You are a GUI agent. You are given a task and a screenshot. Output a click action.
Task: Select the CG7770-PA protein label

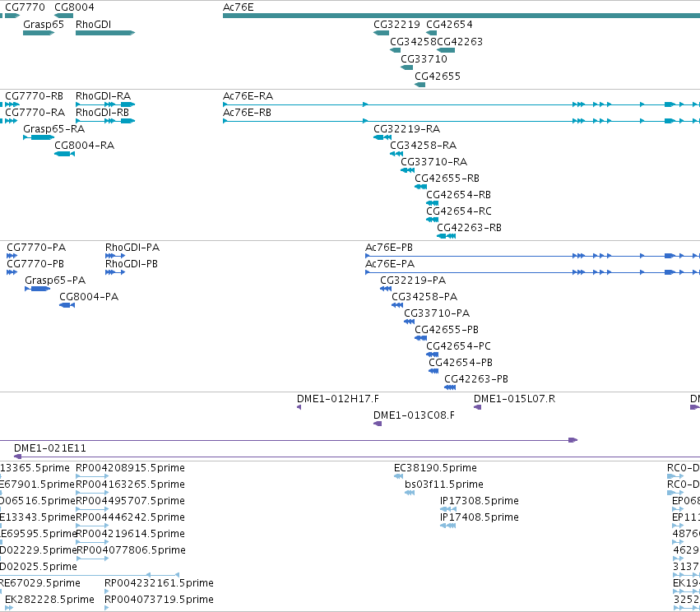(x=36, y=248)
